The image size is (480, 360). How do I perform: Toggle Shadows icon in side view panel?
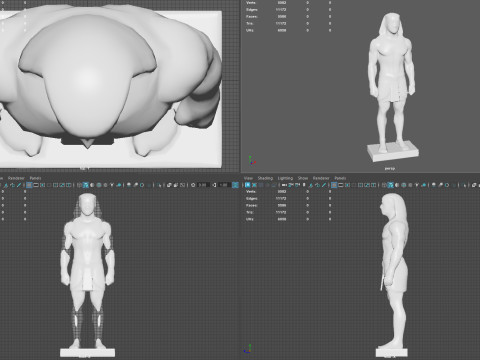point(424,185)
